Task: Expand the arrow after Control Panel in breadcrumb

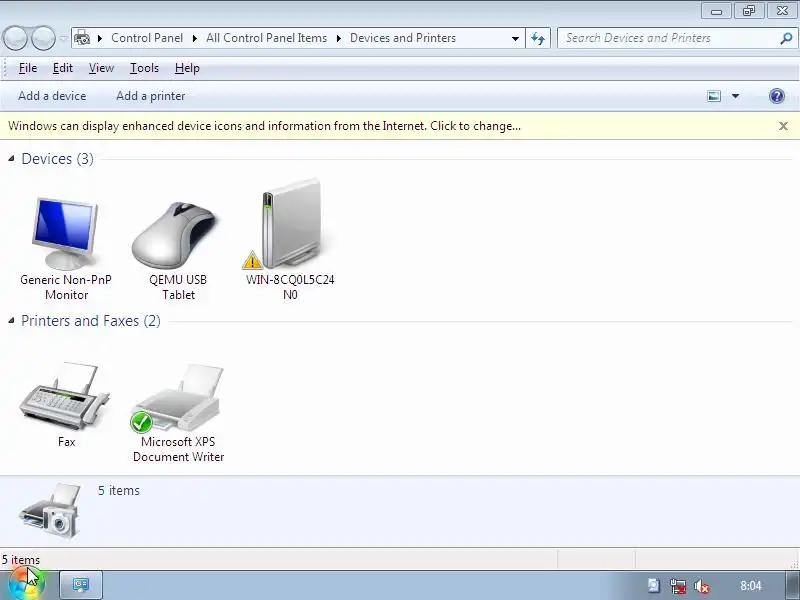Action: point(194,38)
